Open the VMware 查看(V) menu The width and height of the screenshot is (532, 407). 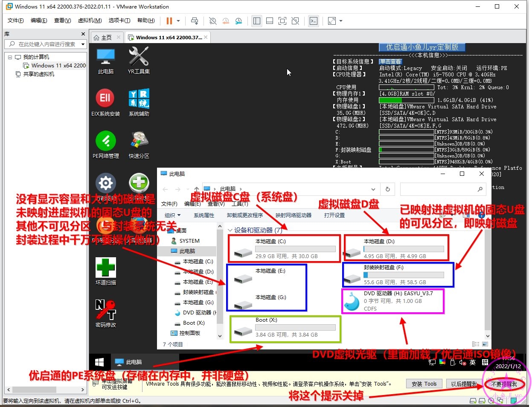62,20
